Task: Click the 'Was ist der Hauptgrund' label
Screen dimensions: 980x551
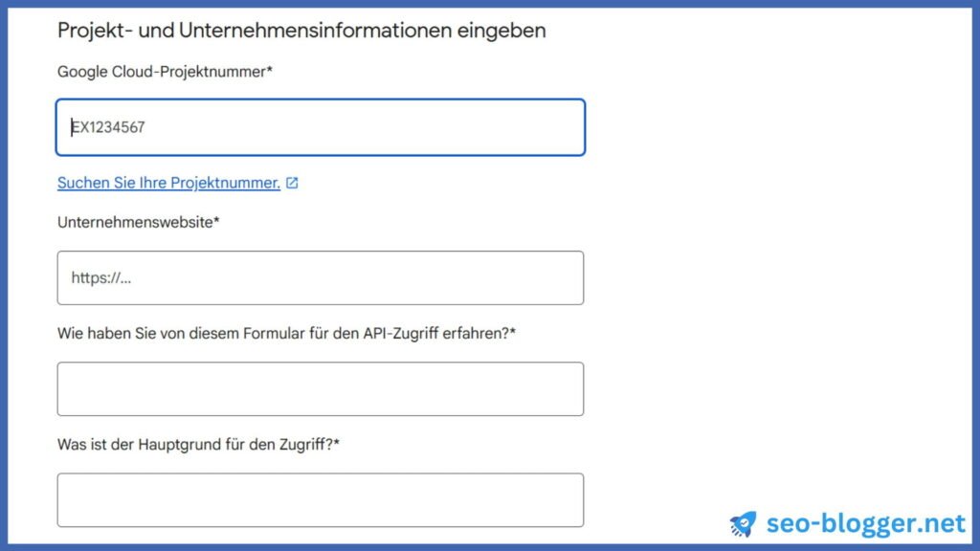Action: pyautogui.click(x=199, y=445)
